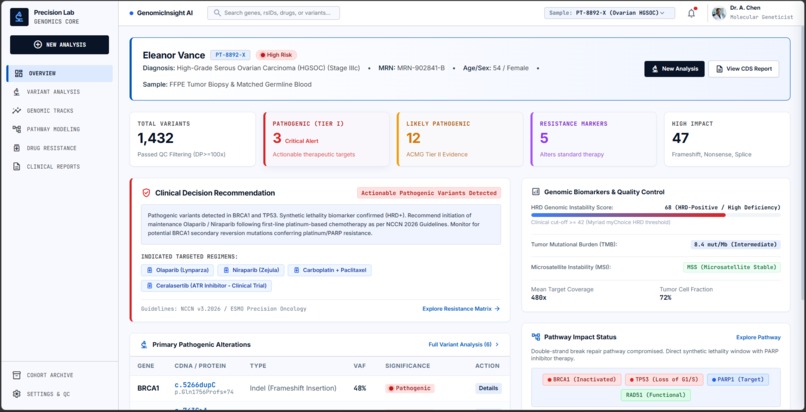The width and height of the screenshot is (806, 412).
Task: Click the Settings & QC gear icon
Action: [17, 394]
